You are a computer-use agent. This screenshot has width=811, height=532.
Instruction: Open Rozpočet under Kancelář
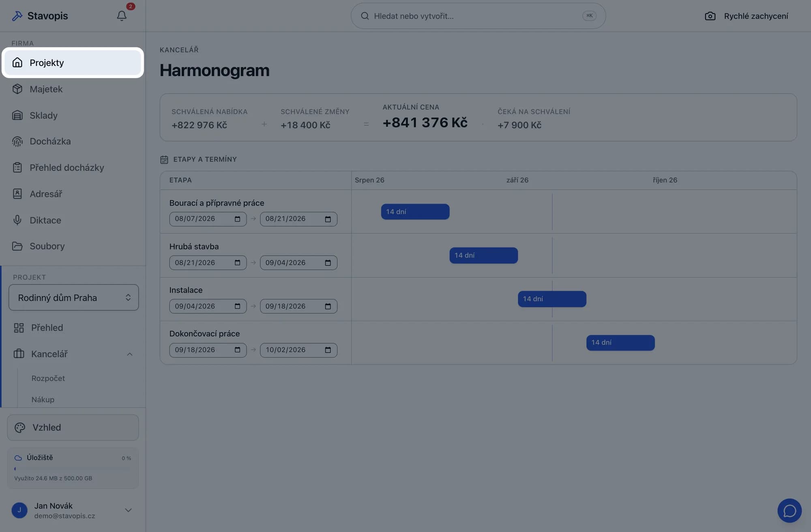[x=48, y=378]
